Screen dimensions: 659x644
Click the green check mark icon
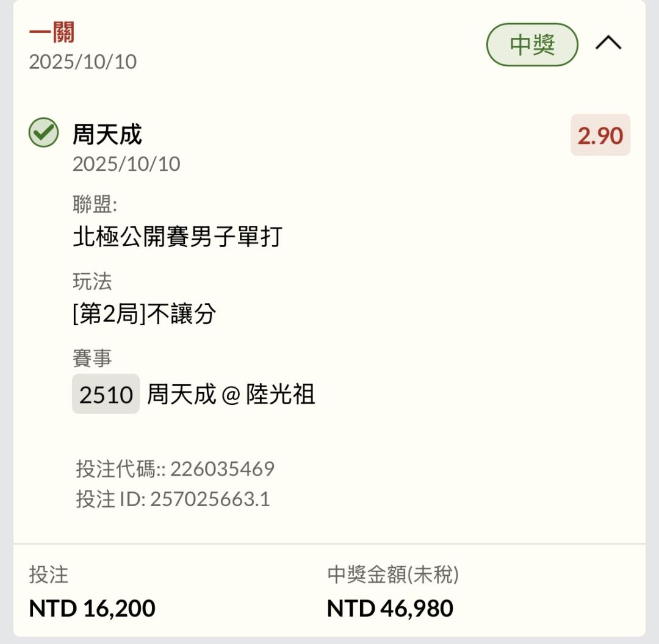44,133
